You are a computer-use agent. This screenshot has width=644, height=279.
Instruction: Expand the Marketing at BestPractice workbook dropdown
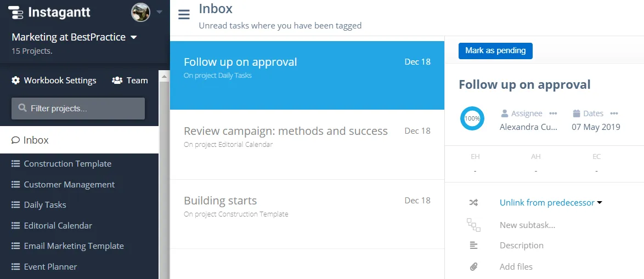[x=133, y=37]
